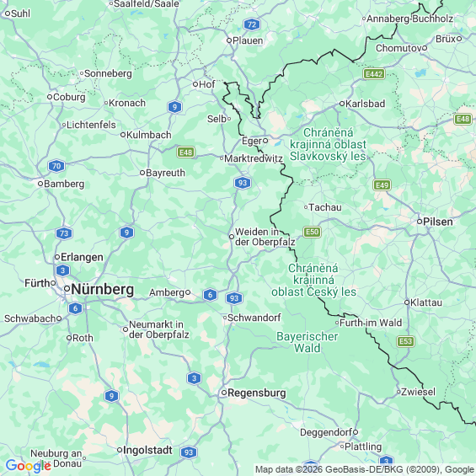Click the A93 shield below Marktredwitz
This screenshot has width=476, height=476.
(x=243, y=183)
